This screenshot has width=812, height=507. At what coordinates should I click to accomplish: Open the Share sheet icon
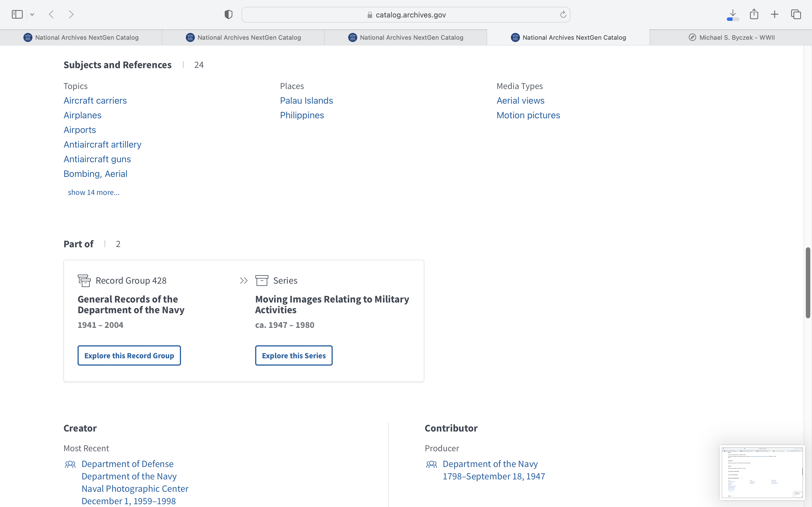754,14
